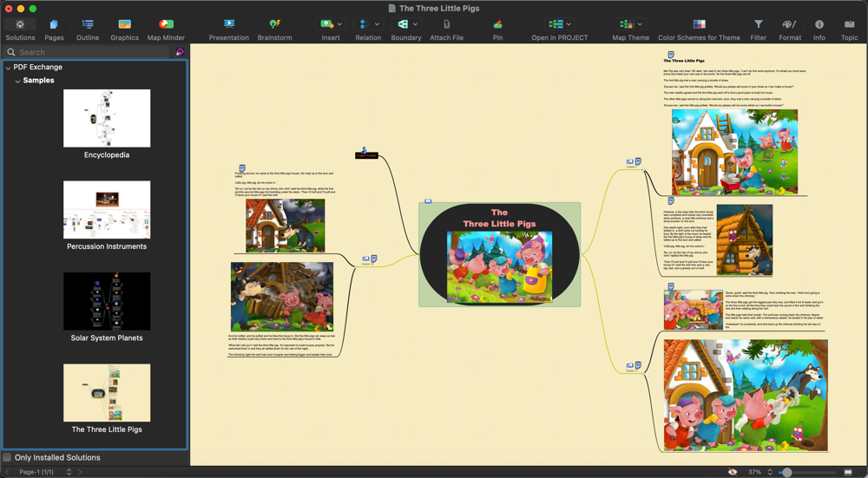Click the Encyclopedia label

coord(107,155)
